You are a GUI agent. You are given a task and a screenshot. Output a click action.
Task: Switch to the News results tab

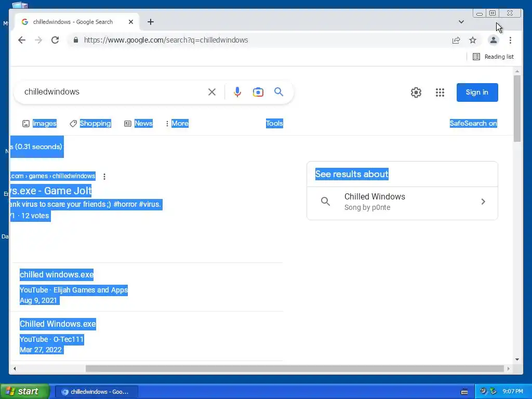pyautogui.click(x=138, y=124)
